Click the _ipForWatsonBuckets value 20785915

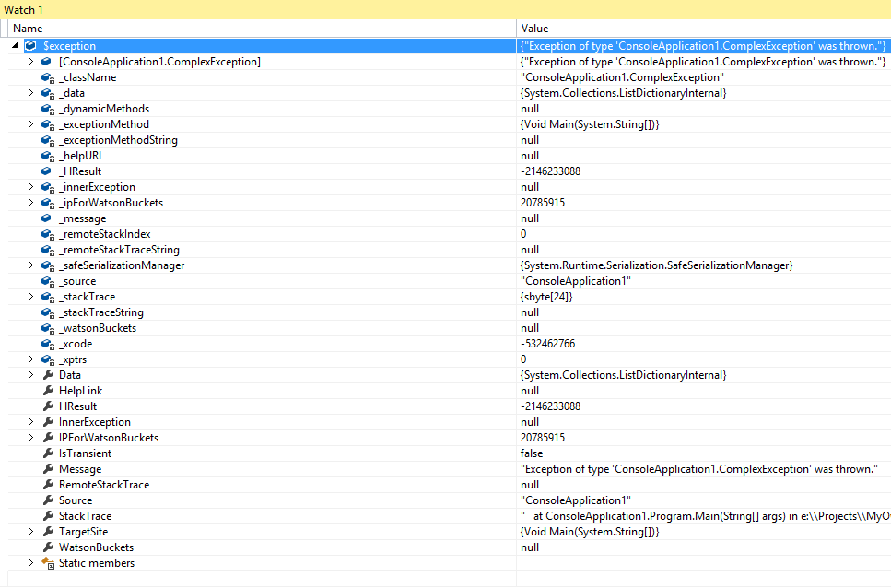click(543, 202)
